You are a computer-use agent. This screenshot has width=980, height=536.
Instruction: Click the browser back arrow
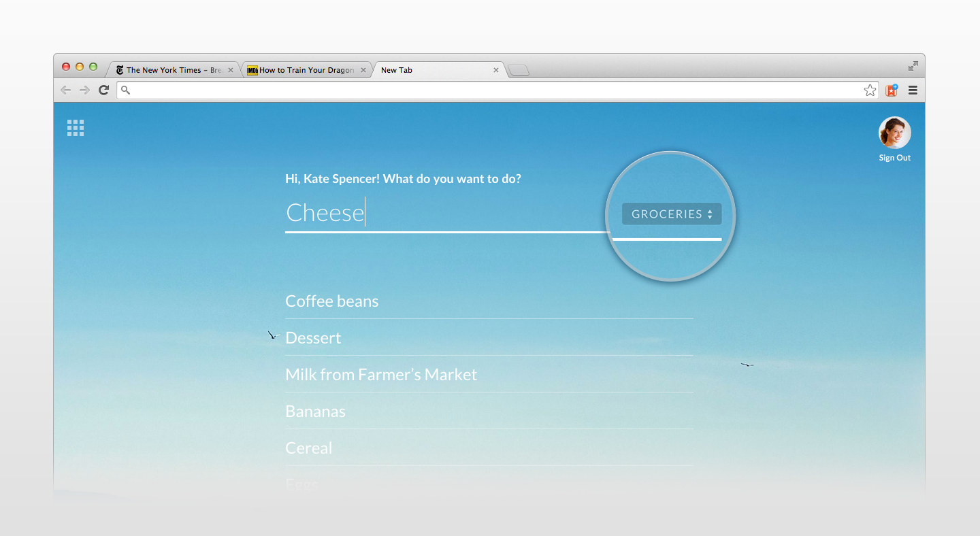coord(65,90)
